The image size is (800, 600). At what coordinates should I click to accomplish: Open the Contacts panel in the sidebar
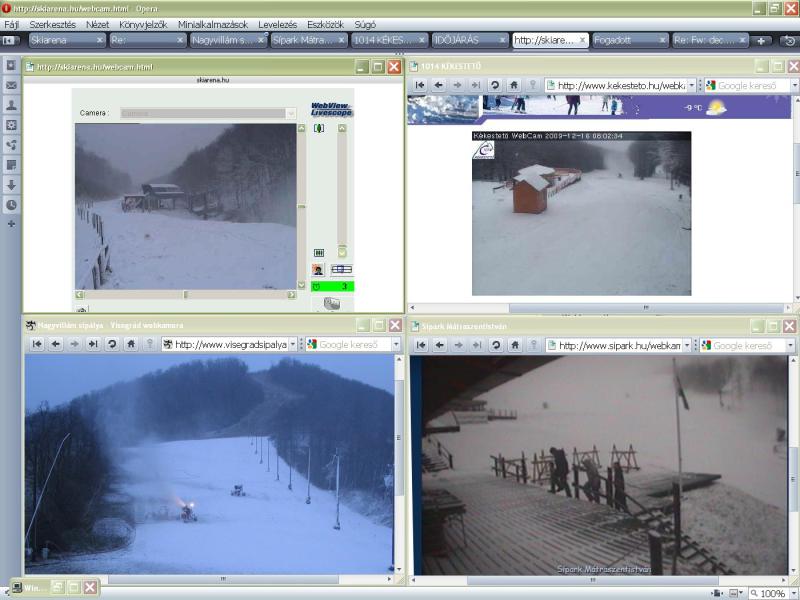[x=11, y=105]
